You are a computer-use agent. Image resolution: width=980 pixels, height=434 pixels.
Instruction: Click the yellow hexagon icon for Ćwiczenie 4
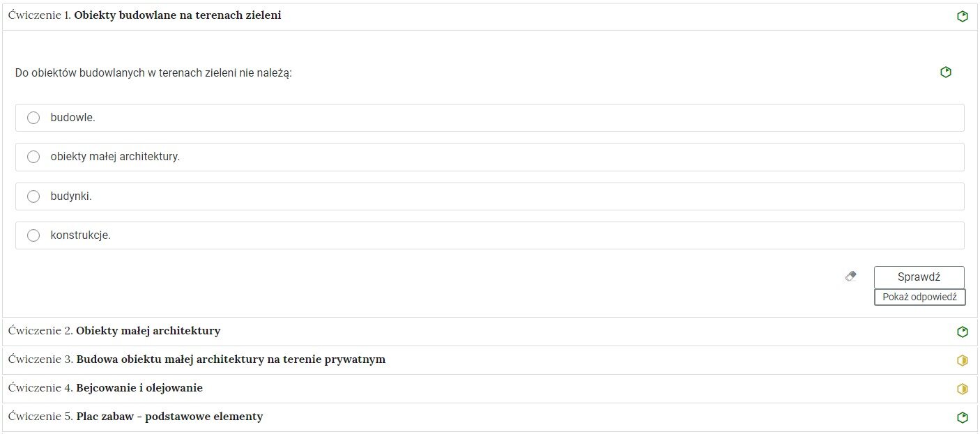[963, 389]
